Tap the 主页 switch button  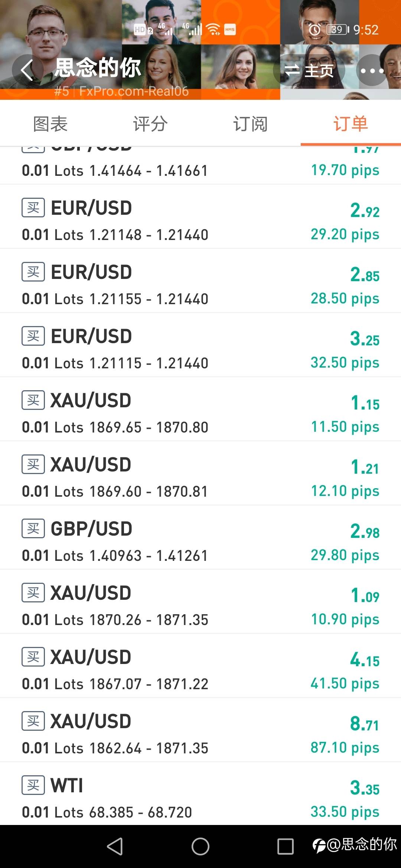tap(309, 70)
